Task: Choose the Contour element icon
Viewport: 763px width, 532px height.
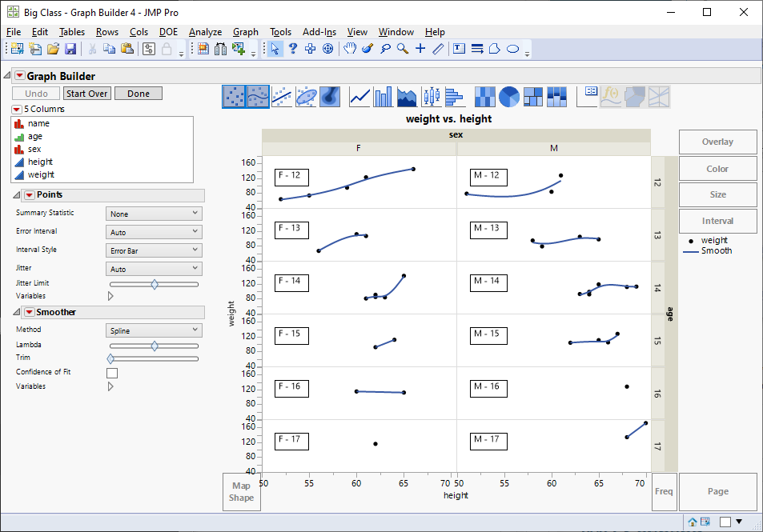Action: (330, 96)
